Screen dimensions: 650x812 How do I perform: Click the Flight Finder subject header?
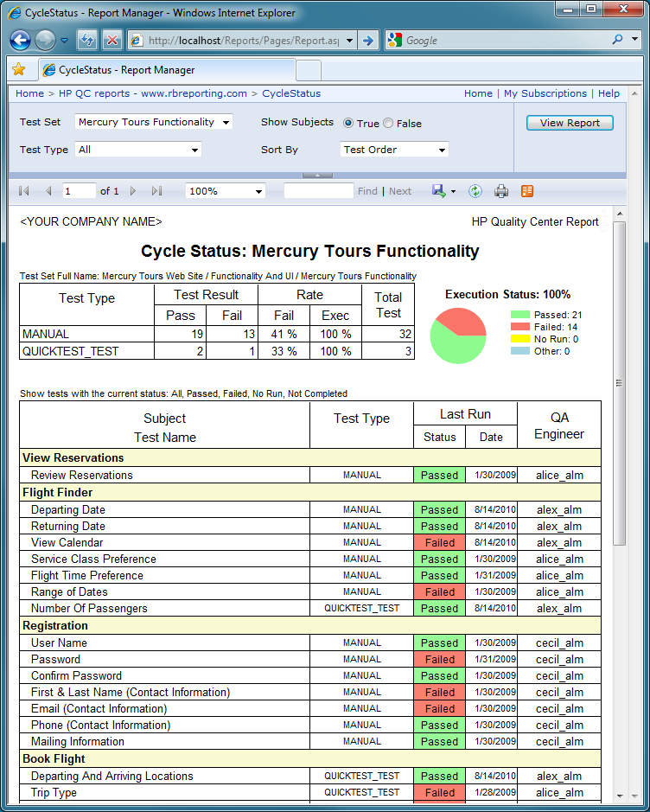coord(310,493)
